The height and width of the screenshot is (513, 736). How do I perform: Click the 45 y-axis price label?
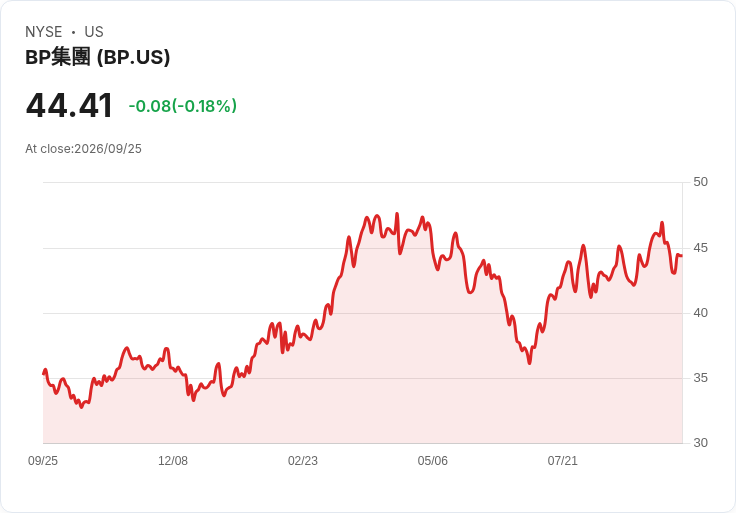tap(700, 248)
